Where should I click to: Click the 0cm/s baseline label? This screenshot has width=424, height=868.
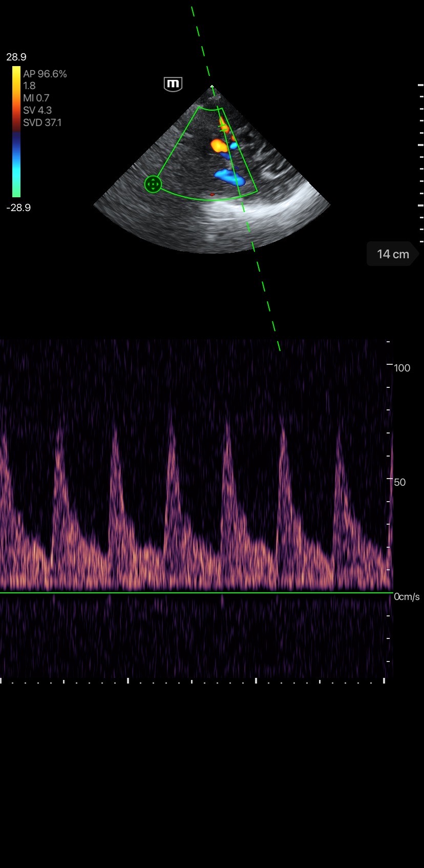407,597
